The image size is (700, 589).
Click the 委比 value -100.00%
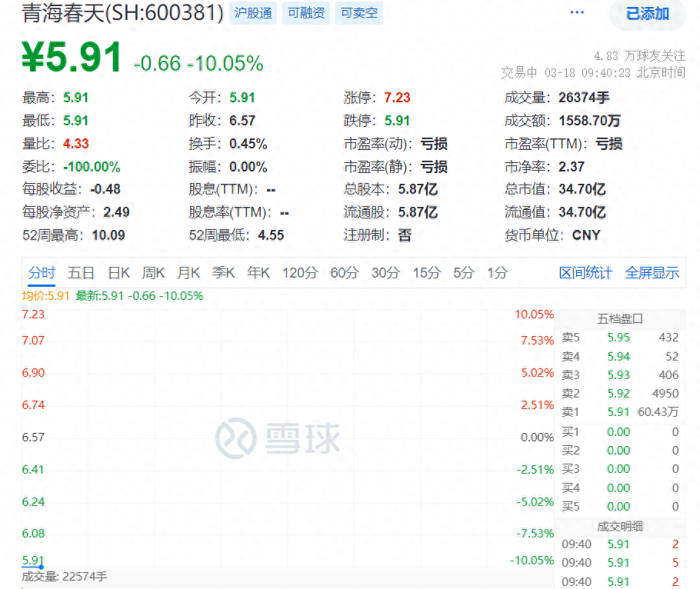(92, 167)
